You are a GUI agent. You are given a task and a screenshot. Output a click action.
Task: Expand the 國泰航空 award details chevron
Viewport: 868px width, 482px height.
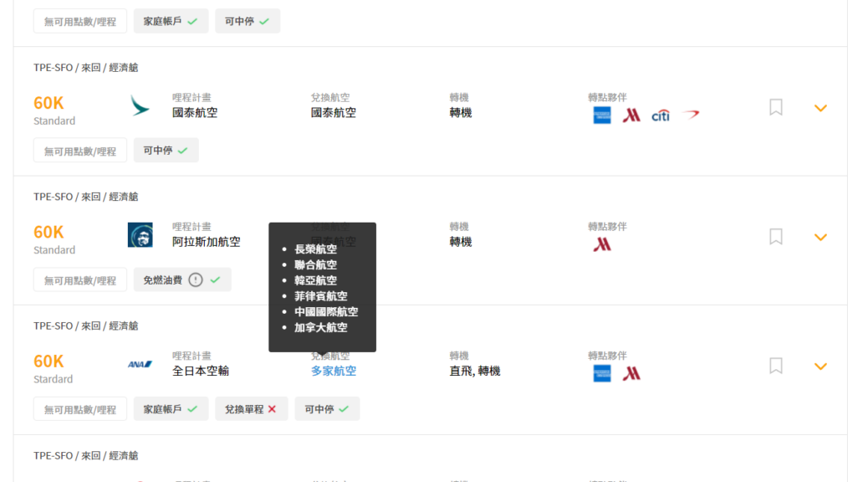coord(820,108)
